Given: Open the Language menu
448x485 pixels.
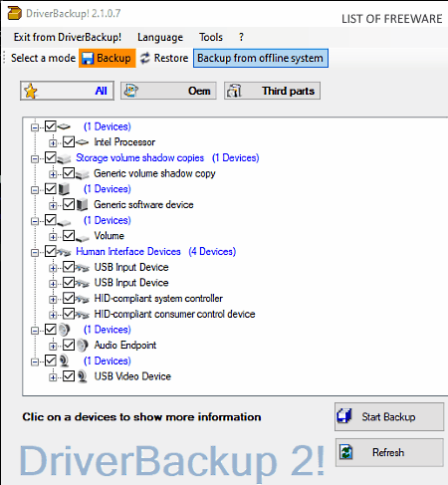Looking at the screenshot, I should click(x=160, y=37).
